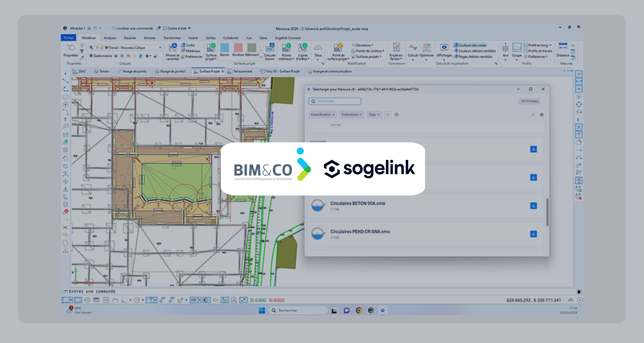The image size is (644, 343).
Task: Click the refresh icon beside Tags filter
Action: tap(396, 114)
